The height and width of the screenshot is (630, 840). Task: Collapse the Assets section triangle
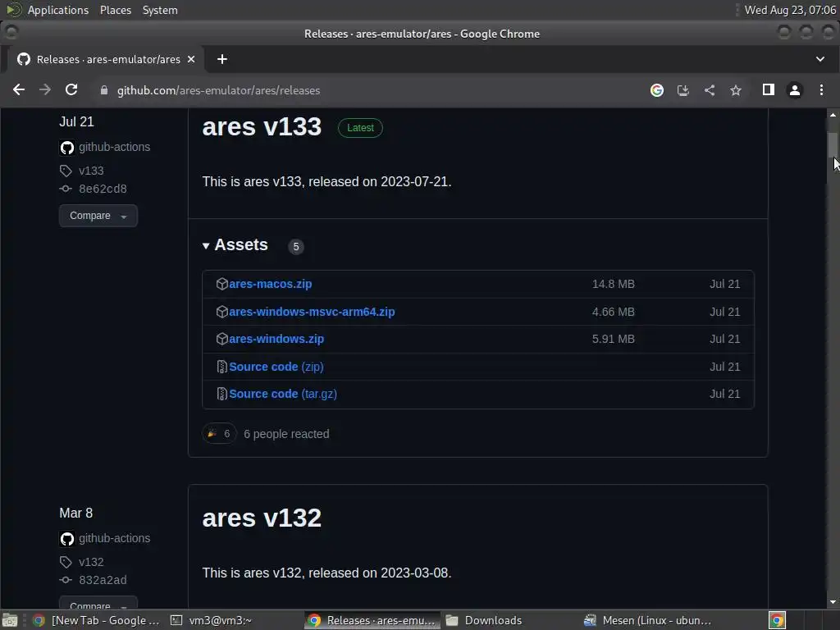click(x=206, y=246)
